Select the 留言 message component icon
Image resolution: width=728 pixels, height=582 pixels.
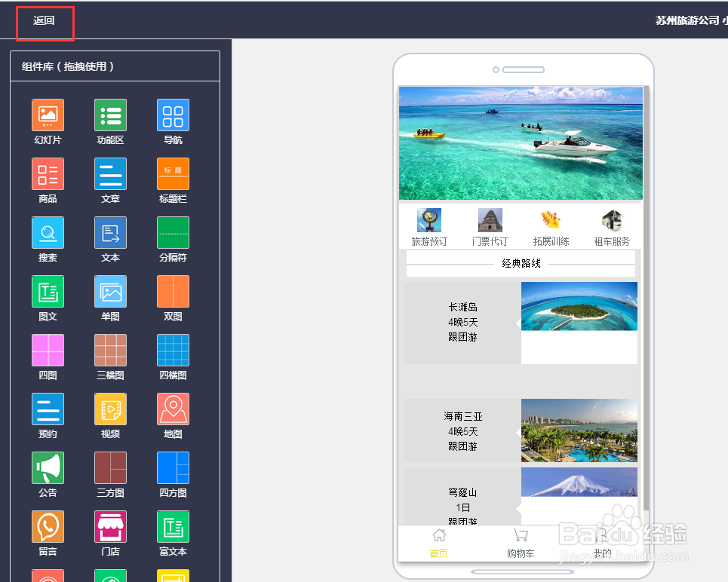click(48, 527)
